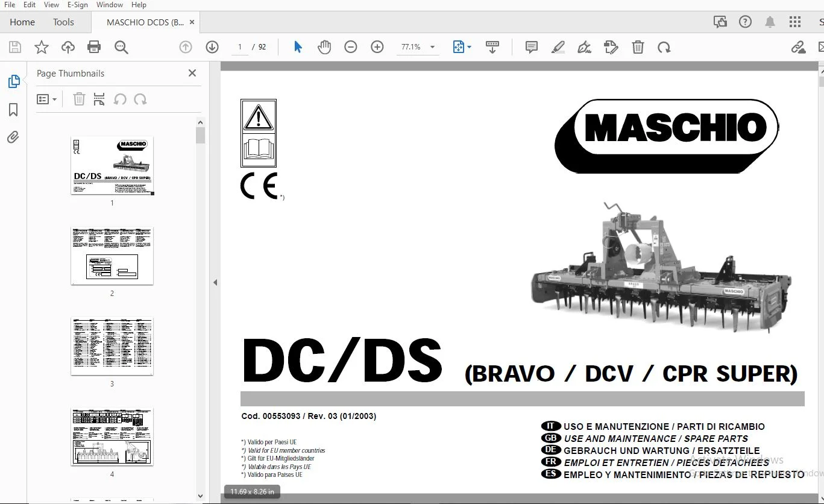Save the file with the floppy disk icon
Screen dimensions: 824x504
(x=15, y=47)
